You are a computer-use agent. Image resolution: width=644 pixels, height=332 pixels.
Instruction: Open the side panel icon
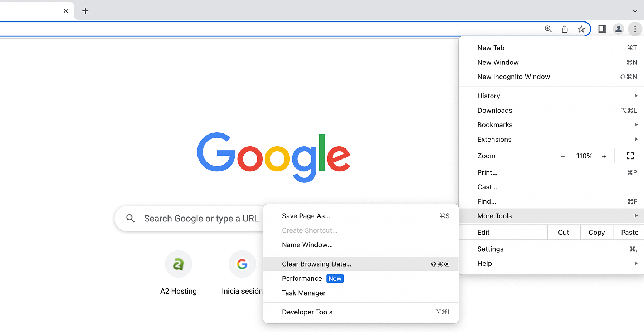[601, 29]
